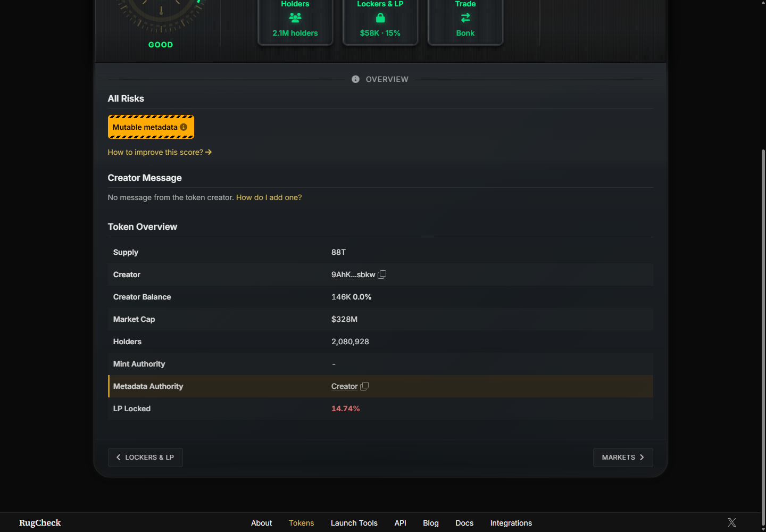
Task: Click the Token Overview heading
Action: pos(142,227)
